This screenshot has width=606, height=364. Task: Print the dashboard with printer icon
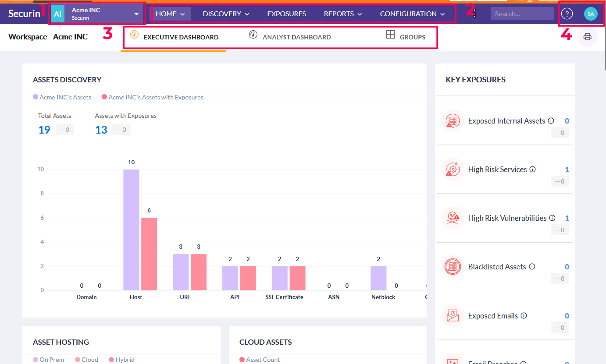(588, 37)
